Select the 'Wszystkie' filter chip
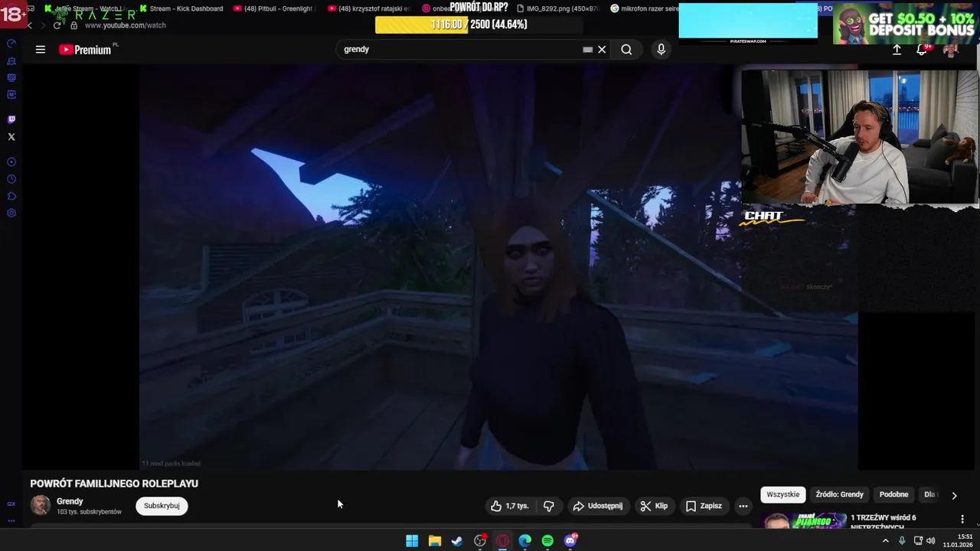 coord(783,494)
